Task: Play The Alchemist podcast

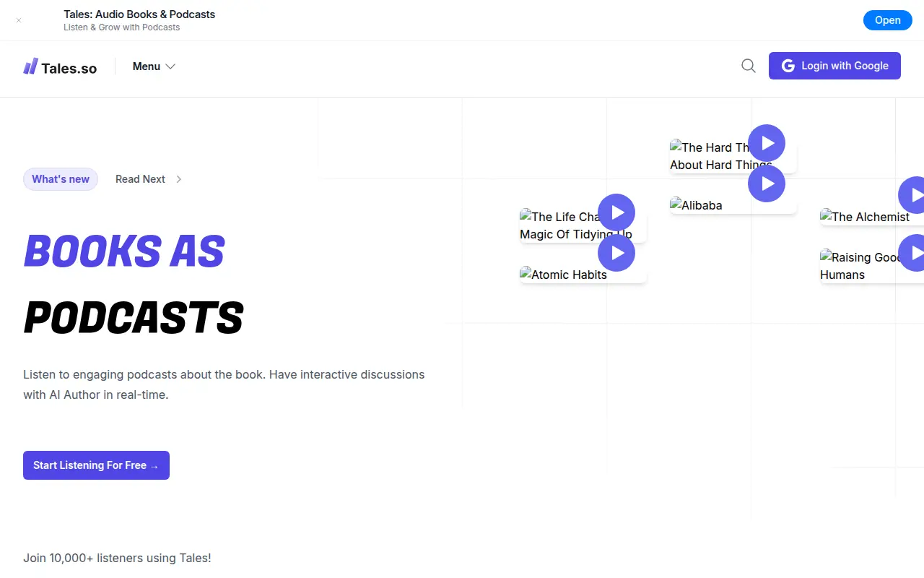Action: (912, 195)
